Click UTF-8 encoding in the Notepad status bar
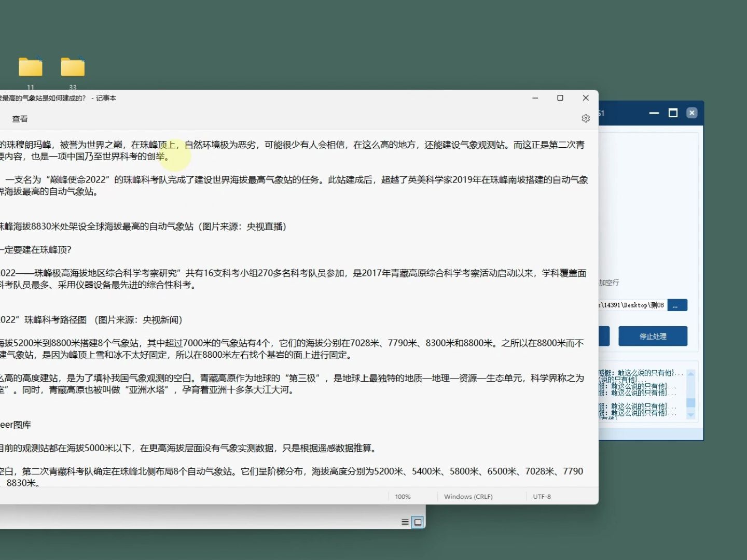Viewport: 747px width, 560px height. (x=542, y=497)
